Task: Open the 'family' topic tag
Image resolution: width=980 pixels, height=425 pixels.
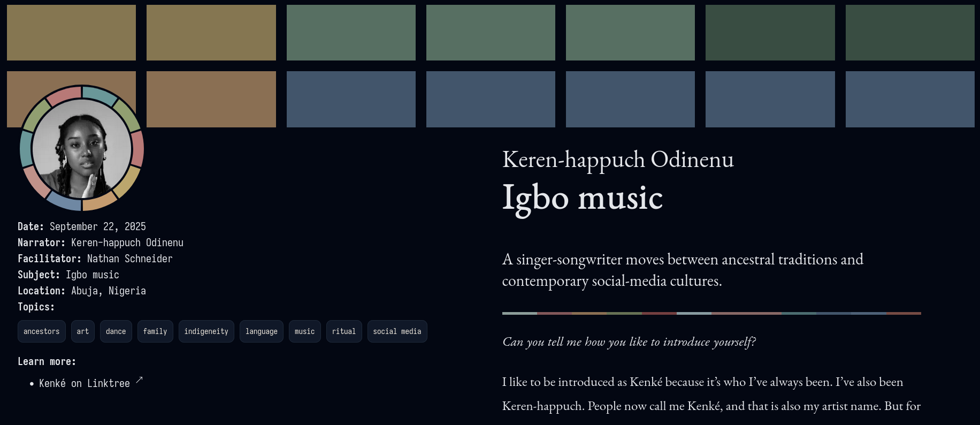Action: point(155,331)
